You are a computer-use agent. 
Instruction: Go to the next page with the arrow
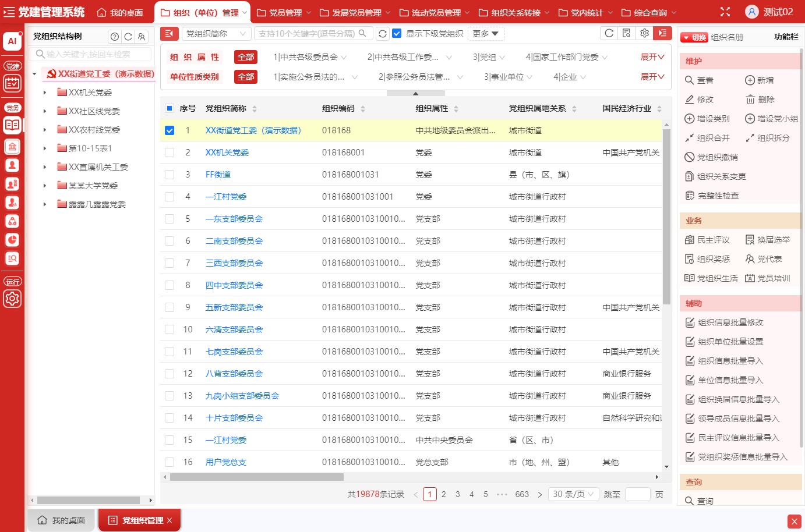point(540,494)
